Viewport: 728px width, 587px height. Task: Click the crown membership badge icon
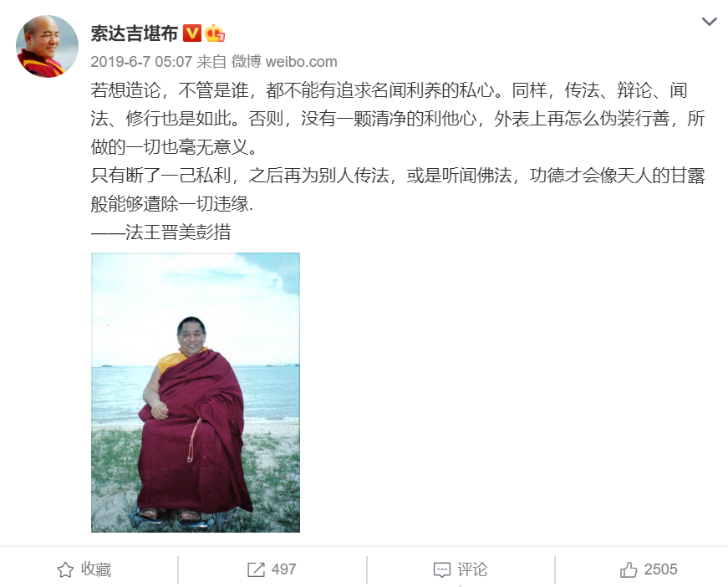click(215, 33)
